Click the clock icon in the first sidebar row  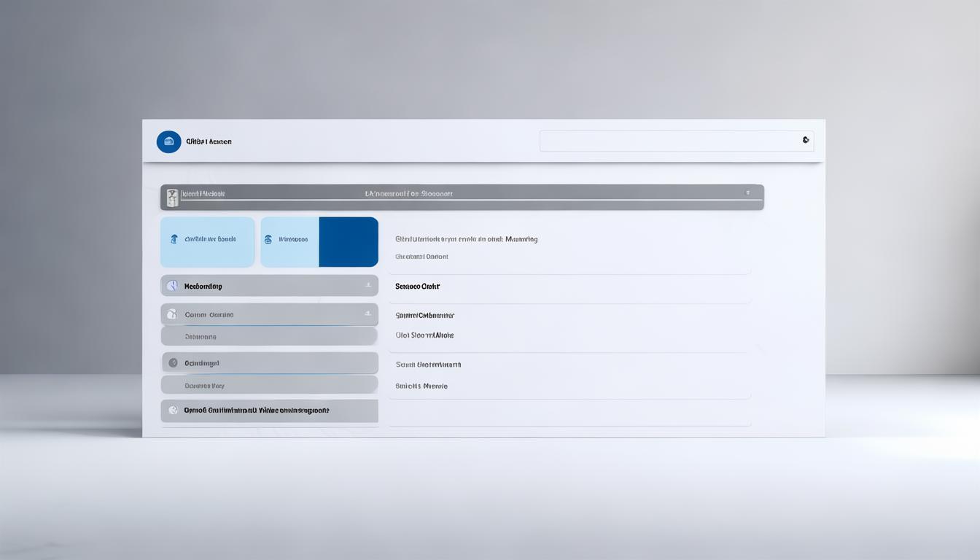click(x=172, y=286)
